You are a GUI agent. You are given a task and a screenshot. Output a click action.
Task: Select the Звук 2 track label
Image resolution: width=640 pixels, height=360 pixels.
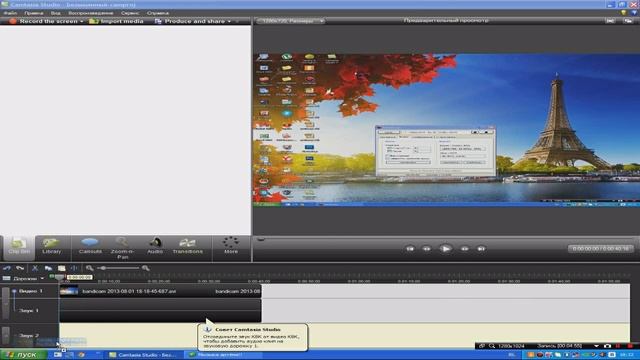click(x=29, y=336)
